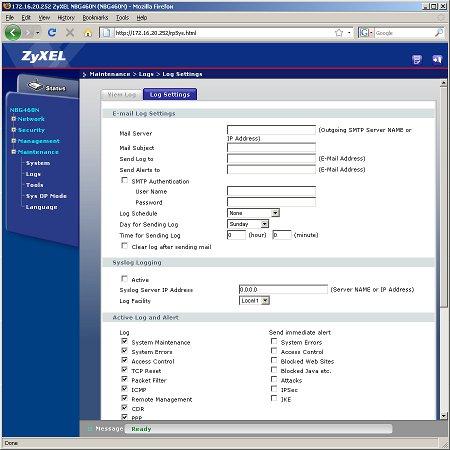Uncheck Access Control log checkbox
The width and height of the screenshot is (450, 450).
124,360
